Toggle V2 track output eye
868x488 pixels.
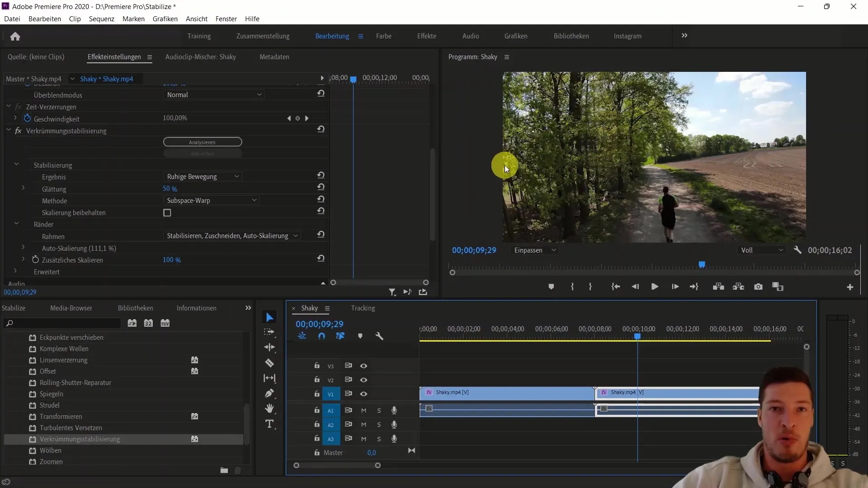coord(363,380)
